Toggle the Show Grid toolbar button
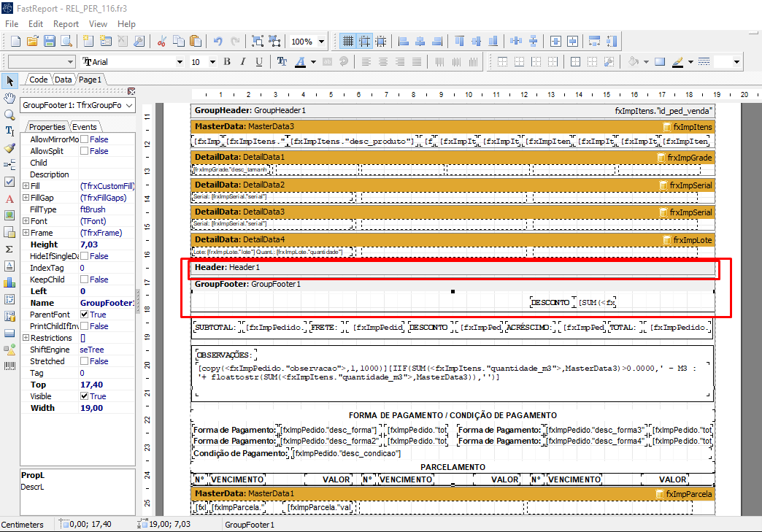762x532 pixels. tap(348, 42)
